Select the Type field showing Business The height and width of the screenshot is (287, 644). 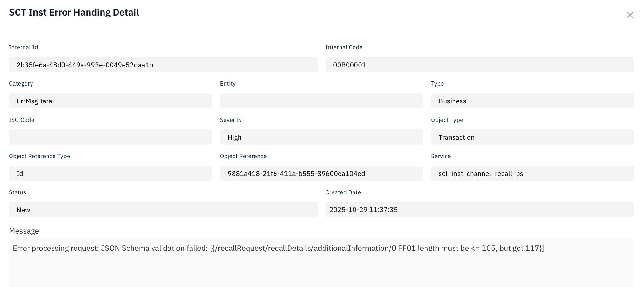(x=532, y=101)
